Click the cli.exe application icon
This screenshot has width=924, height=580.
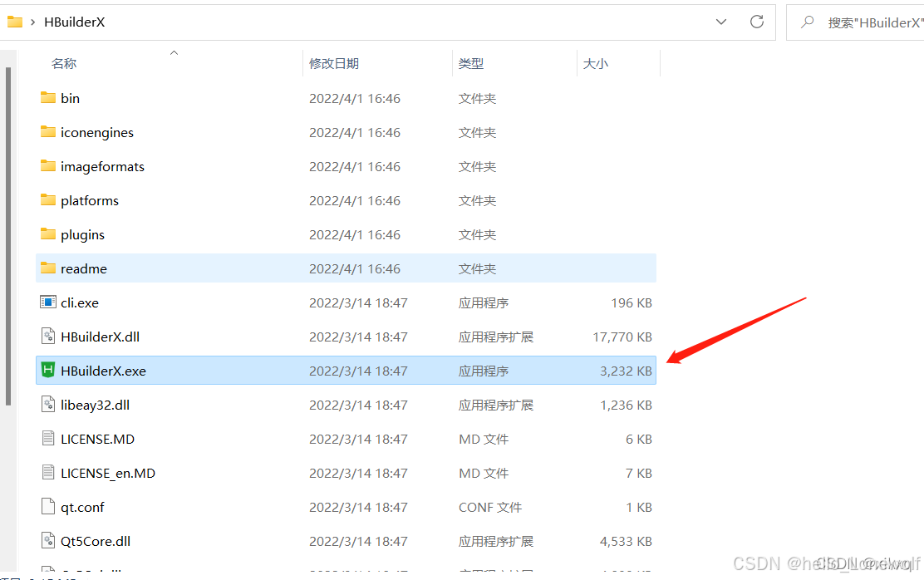pos(47,302)
